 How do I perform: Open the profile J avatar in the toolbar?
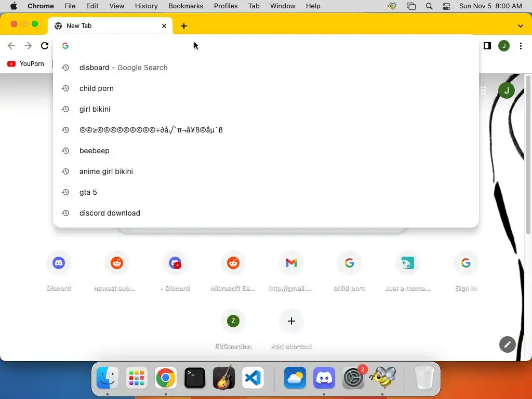[504, 46]
